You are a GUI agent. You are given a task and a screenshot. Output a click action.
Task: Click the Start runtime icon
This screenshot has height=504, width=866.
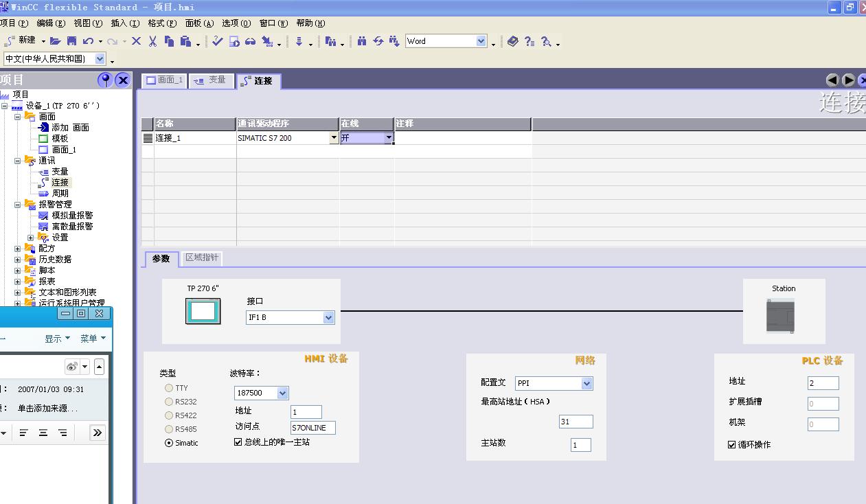pyautogui.click(x=234, y=41)
